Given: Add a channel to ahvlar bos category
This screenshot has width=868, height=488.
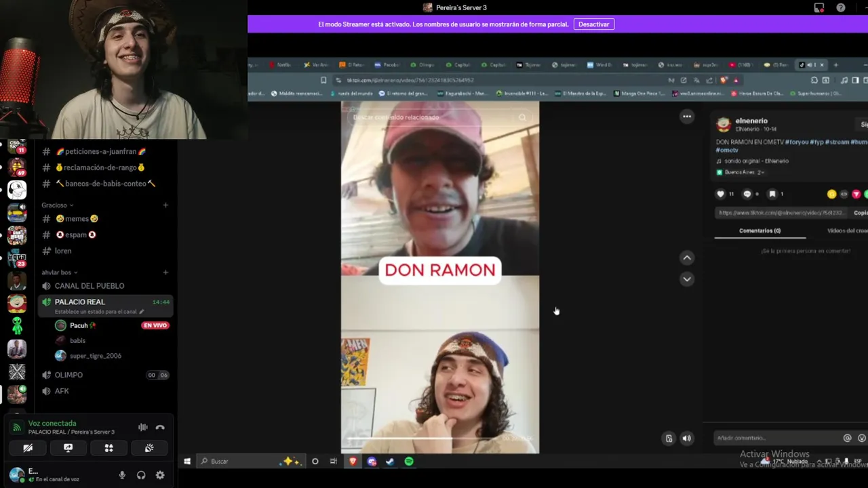Looking at the screenshot, I should click(x=165, y=272).
